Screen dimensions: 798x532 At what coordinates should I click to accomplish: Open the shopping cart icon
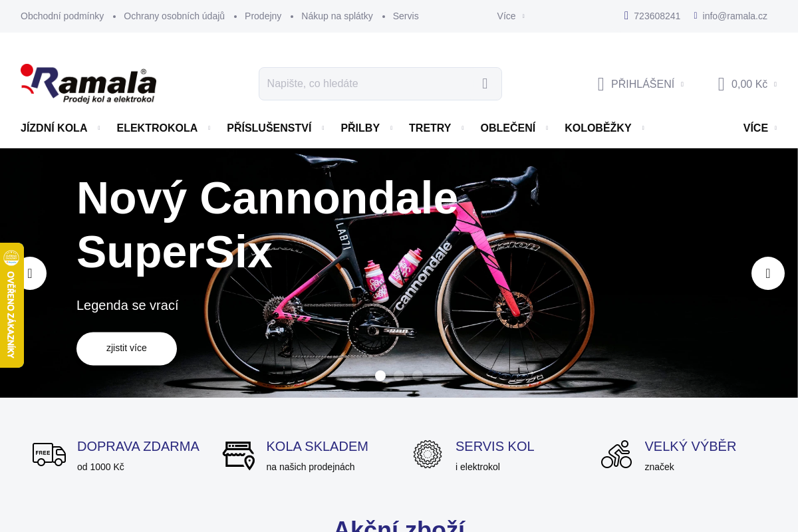[x=721, y=84]
